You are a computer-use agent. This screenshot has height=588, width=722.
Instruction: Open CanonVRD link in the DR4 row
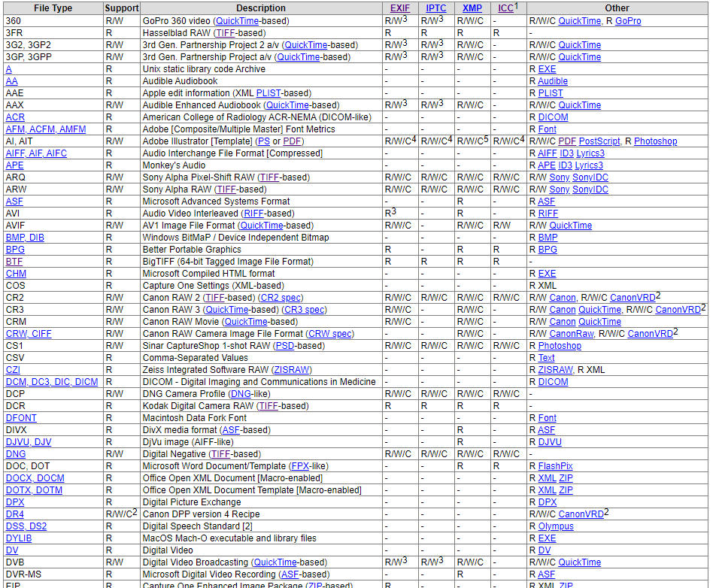(581, 514)
